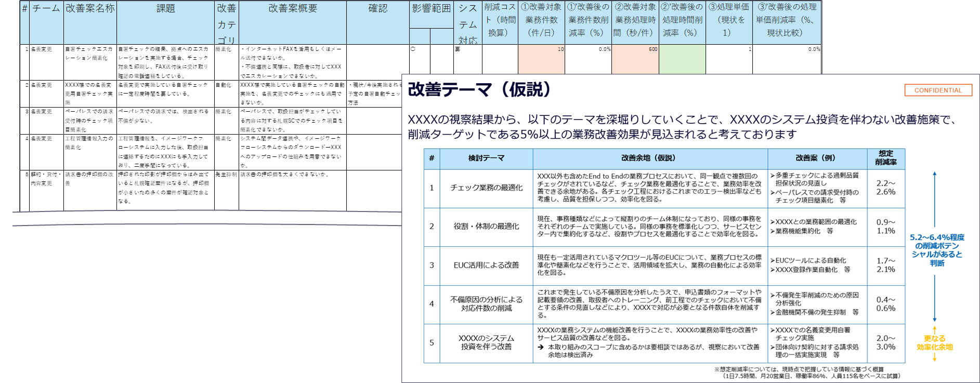
Task: Select the EUC活用による改善 theme cell
Action: [486, 266]
